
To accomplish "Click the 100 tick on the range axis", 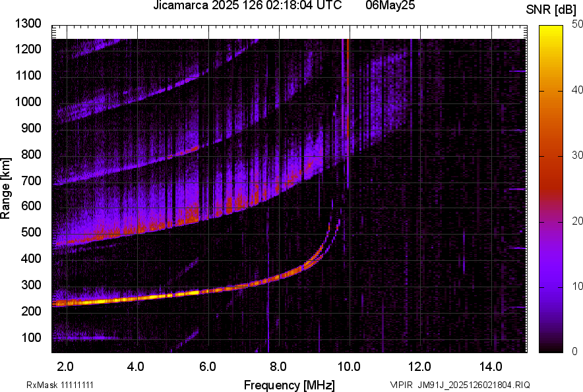I will tap(30, 337).
